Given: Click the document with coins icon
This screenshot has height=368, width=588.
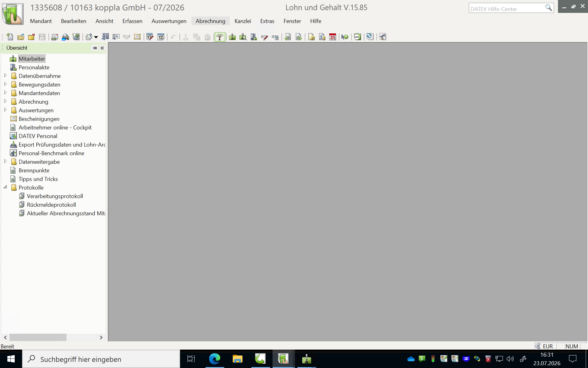Looking at the screenshot, I should (311, 37).
